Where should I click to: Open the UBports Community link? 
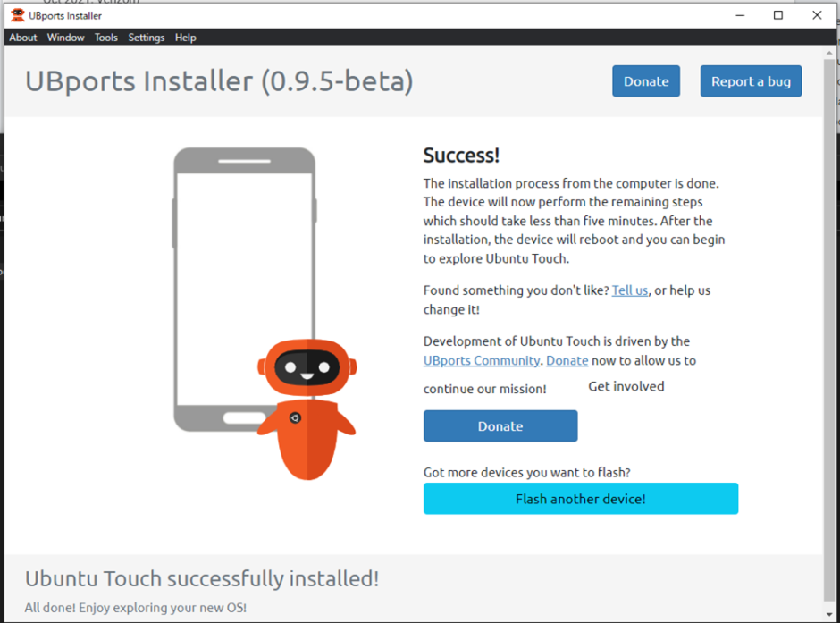point(482,360)
